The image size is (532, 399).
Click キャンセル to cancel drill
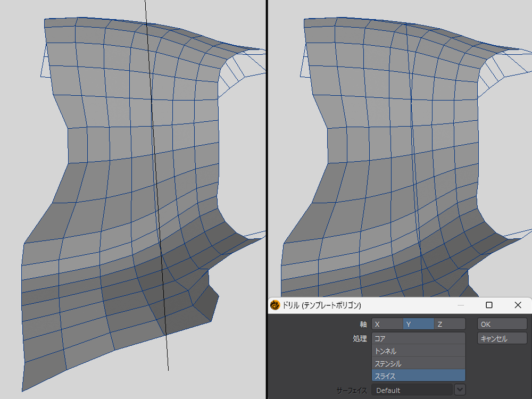(x=502, y=338)
